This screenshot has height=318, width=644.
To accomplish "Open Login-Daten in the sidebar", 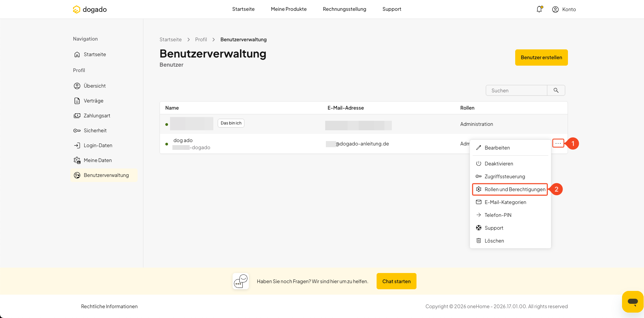I will (104, 145).
